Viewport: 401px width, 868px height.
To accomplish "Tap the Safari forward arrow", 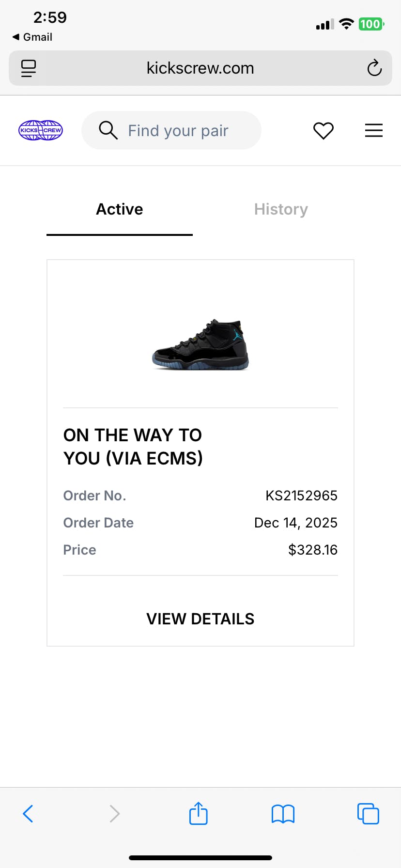I will coord(114,814).
